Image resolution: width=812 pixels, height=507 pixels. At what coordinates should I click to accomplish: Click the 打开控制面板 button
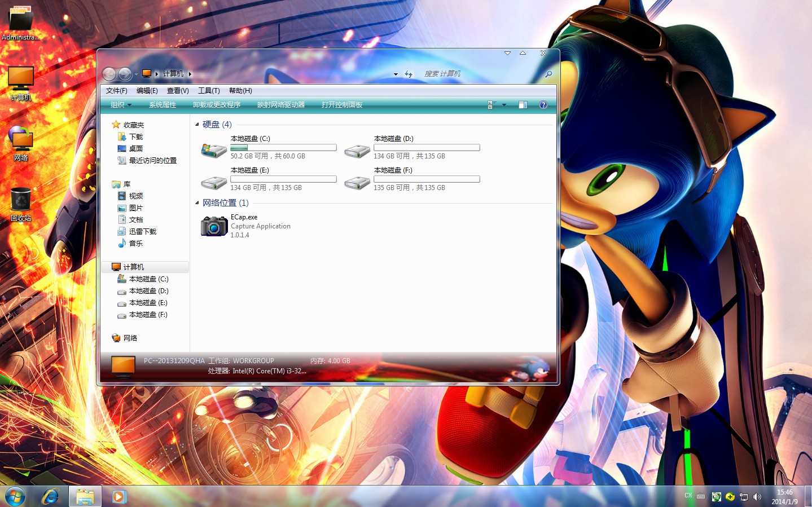coord(342,105)
